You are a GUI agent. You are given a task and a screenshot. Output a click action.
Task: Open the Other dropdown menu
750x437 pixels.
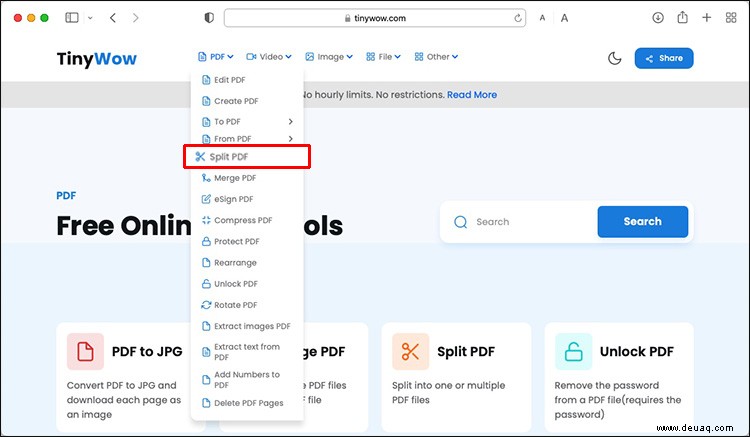436,57
